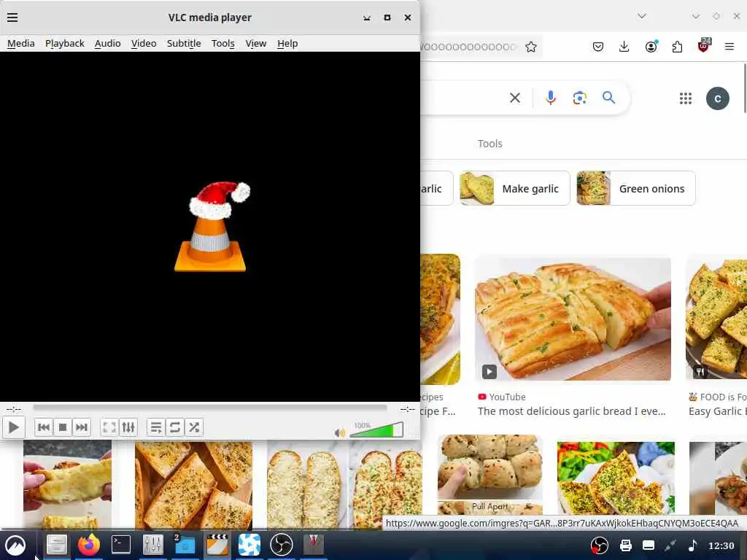Screen dimensions: 747x560
Task: Toggle the VLC playlist view
Action: 156,427
